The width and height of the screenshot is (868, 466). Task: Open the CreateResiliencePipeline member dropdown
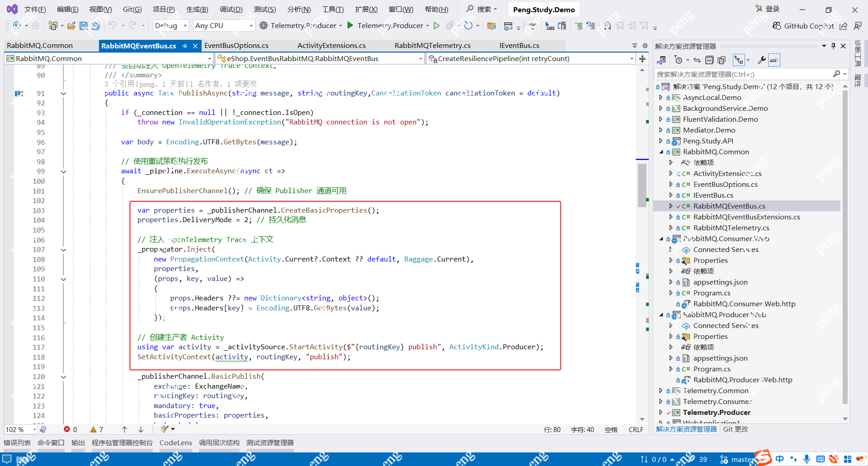tap(531, 58)
